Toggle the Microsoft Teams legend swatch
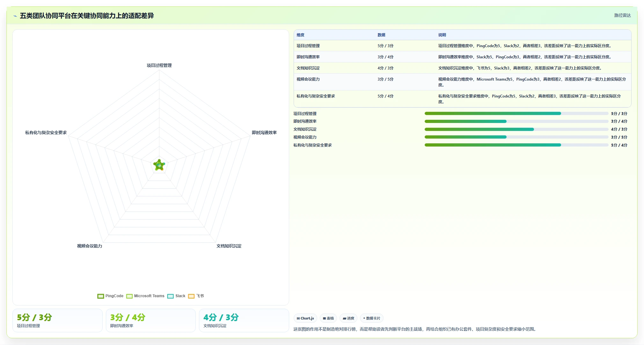644x345 pixels. point(129,296)
